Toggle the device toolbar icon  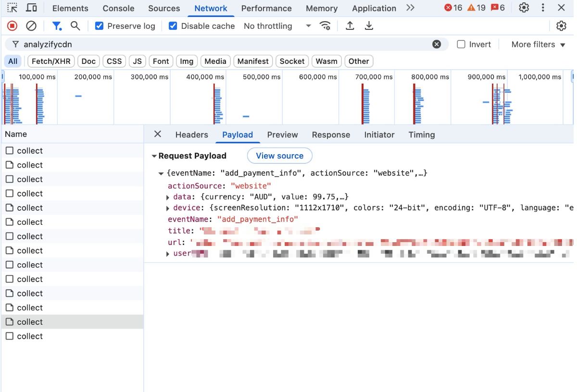click(31, 8)
